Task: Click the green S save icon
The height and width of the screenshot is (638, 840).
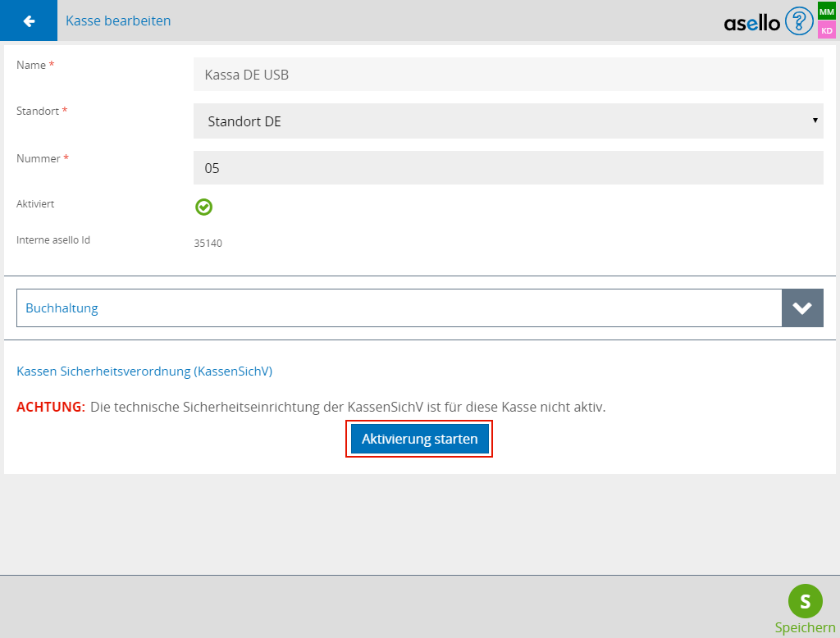Action: [x=805, y=600]
